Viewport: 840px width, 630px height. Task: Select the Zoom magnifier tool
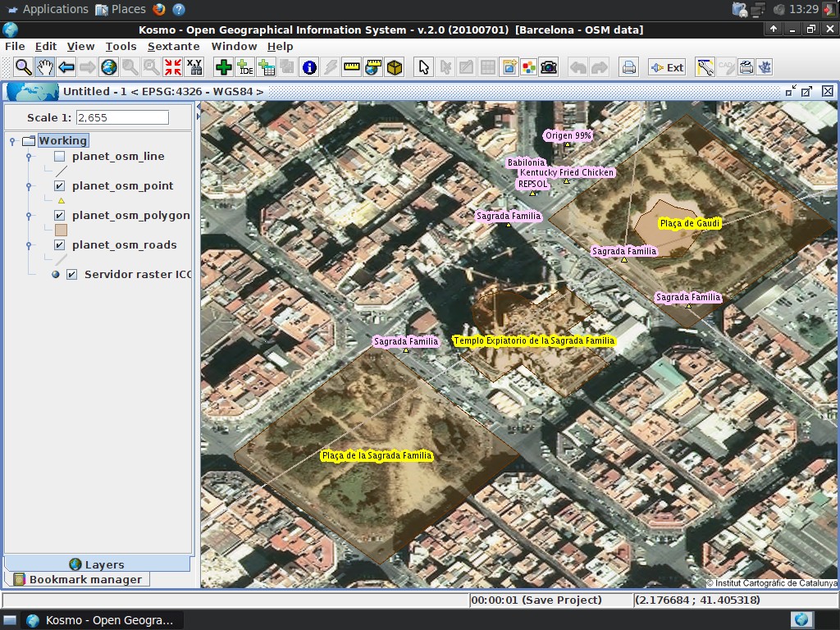point(23,67)
